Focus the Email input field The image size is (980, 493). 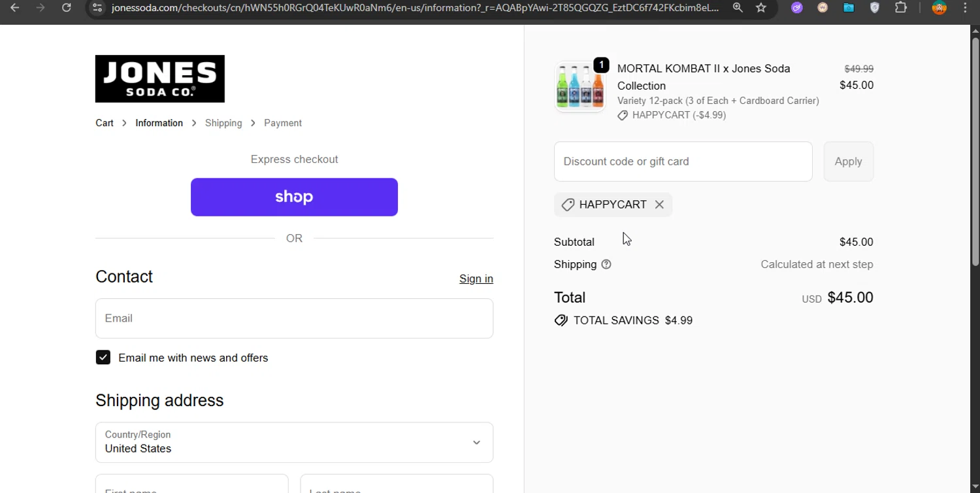pos(294,318)
